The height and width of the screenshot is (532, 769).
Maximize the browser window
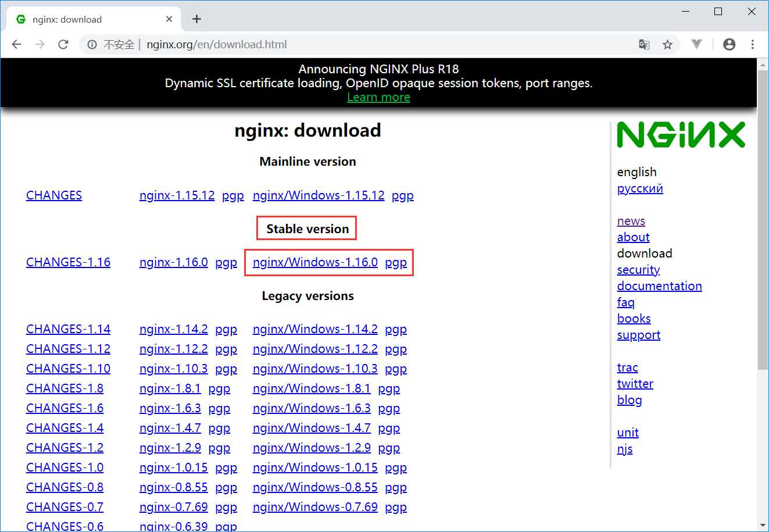click(x=718, y=12)
